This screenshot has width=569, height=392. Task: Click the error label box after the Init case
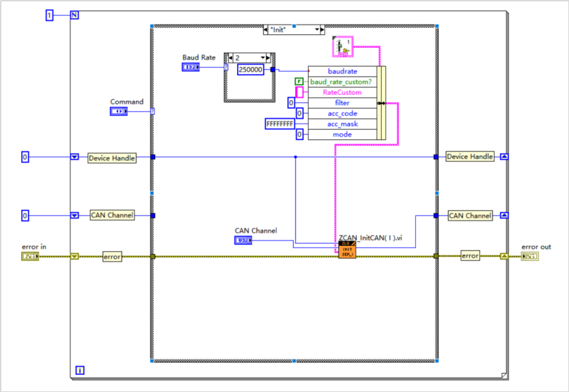pyautogui.click(x=470, y=255)
